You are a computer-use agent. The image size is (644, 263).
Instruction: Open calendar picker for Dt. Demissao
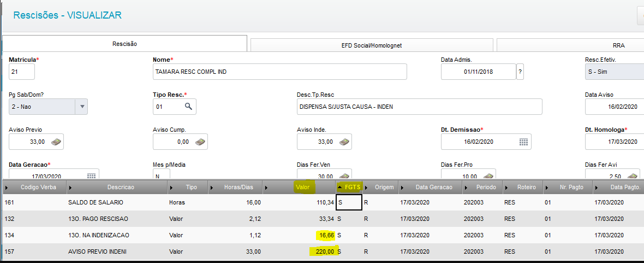[523, 142]
